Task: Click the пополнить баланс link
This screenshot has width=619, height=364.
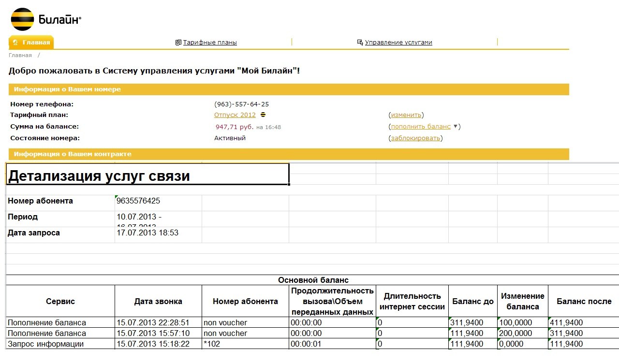Action: [x=421, y=127]
